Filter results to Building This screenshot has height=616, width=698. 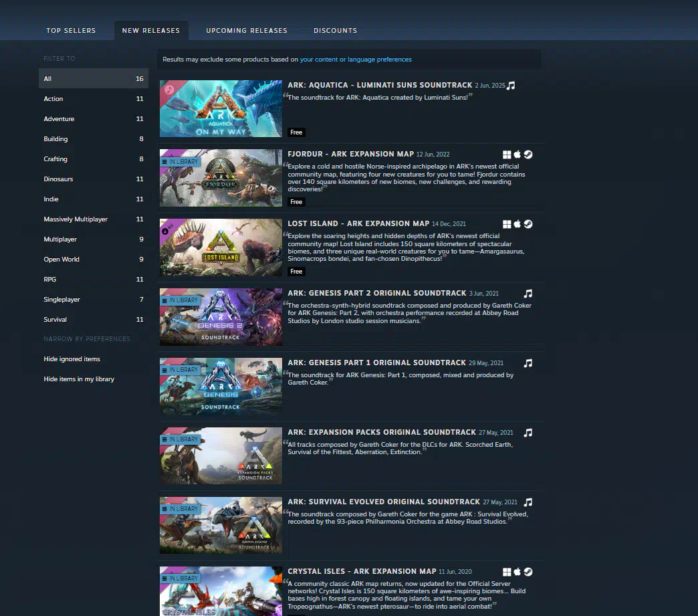pos(94,138)
